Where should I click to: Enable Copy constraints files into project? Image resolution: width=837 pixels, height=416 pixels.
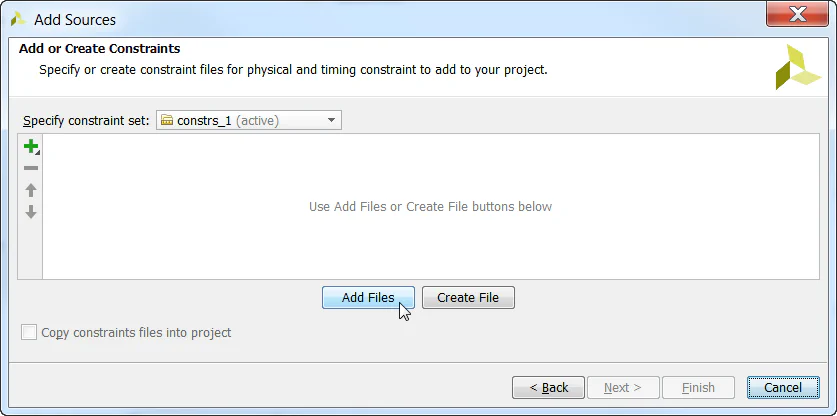point(29,332)
